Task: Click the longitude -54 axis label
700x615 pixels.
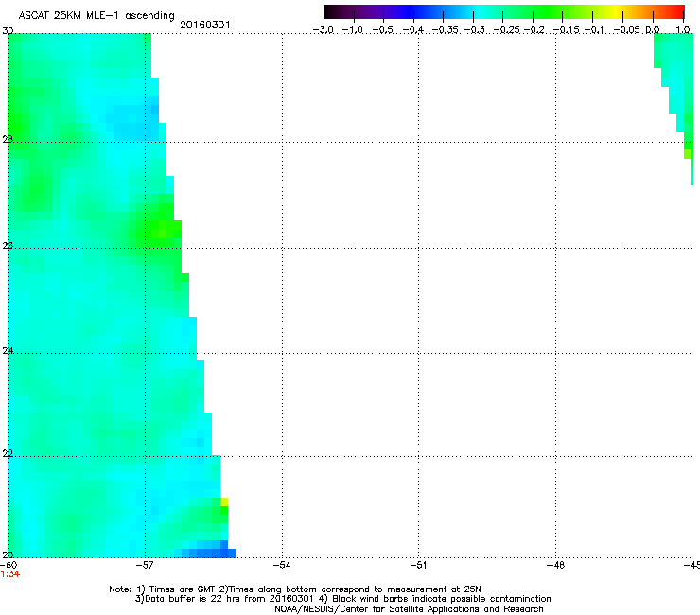Action: click(282, 565)
